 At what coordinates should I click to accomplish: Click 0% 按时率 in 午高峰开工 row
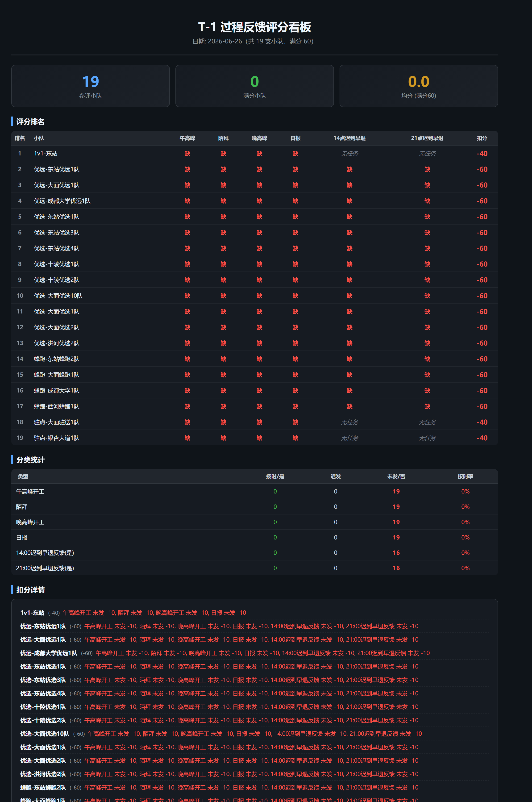465,491
